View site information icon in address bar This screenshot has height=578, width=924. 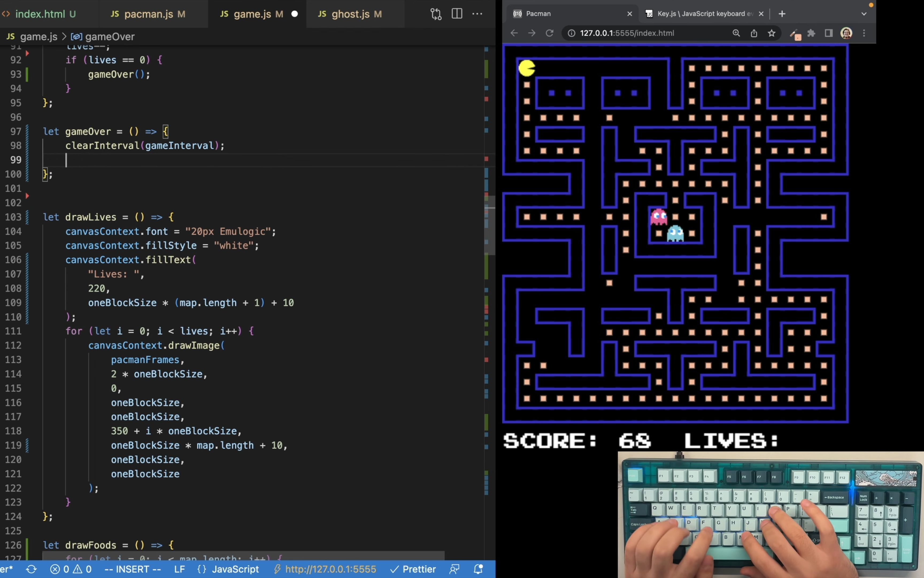click(x=572, y=33)
